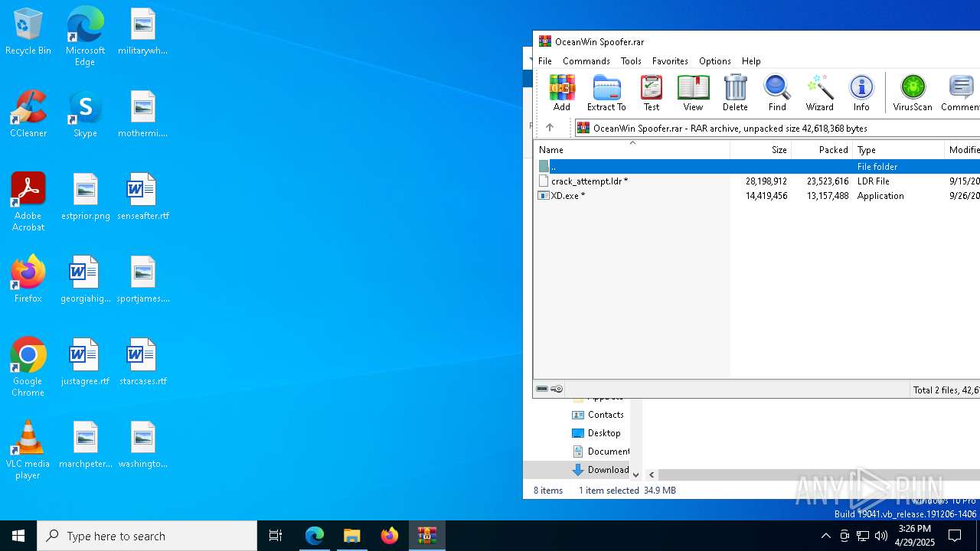
Task: Open VLC media player desktop shortcut
Action: tap(28, 450)
